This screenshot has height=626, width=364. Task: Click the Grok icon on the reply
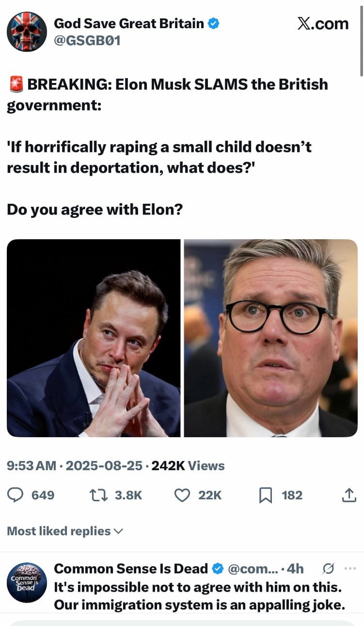click(x=328, y=568)
